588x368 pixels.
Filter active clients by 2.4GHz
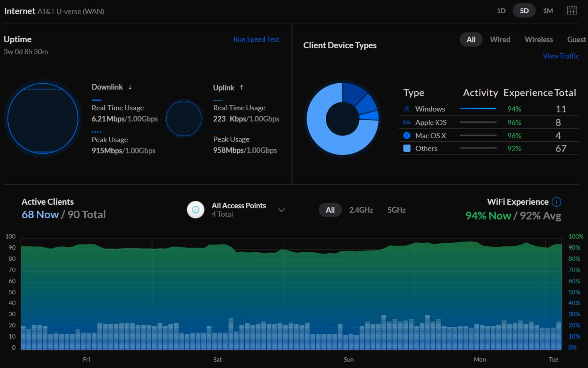(x=361, y=210)
